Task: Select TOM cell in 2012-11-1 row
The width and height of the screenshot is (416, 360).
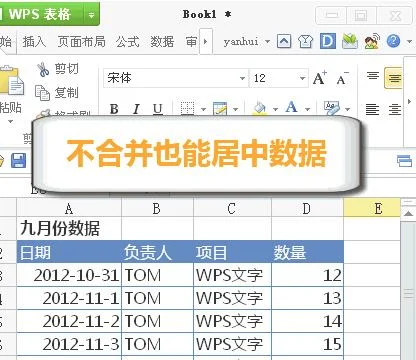Action: point(157,298)
